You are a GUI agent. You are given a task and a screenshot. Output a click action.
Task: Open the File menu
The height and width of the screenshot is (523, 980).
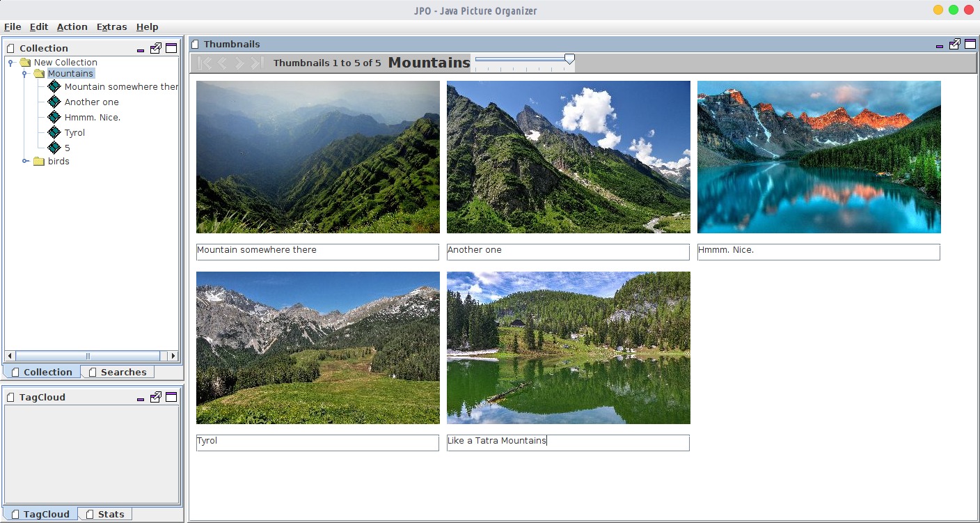(x=13, y=26)
